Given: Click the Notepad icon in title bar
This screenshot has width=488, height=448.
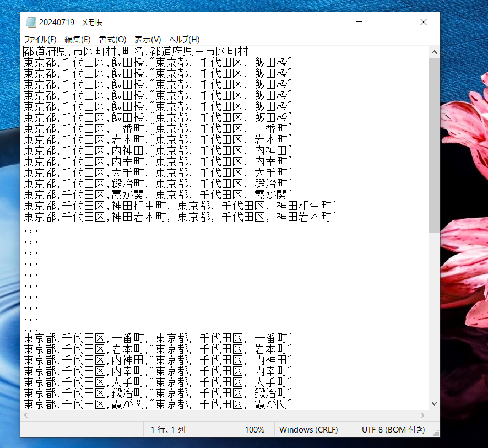Looking at the screenshot, I should coord(31,22).
